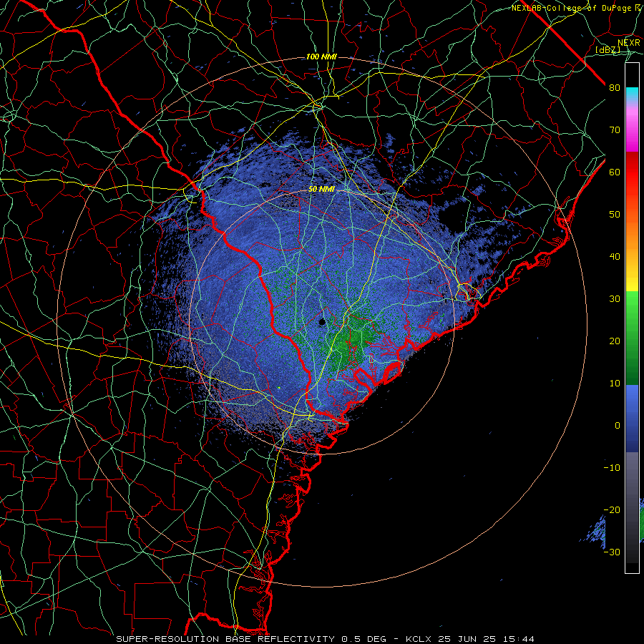Click the 70 value on the dBZ scale
The height and width of the screenshot is (644, 644).
coord(615,130)
